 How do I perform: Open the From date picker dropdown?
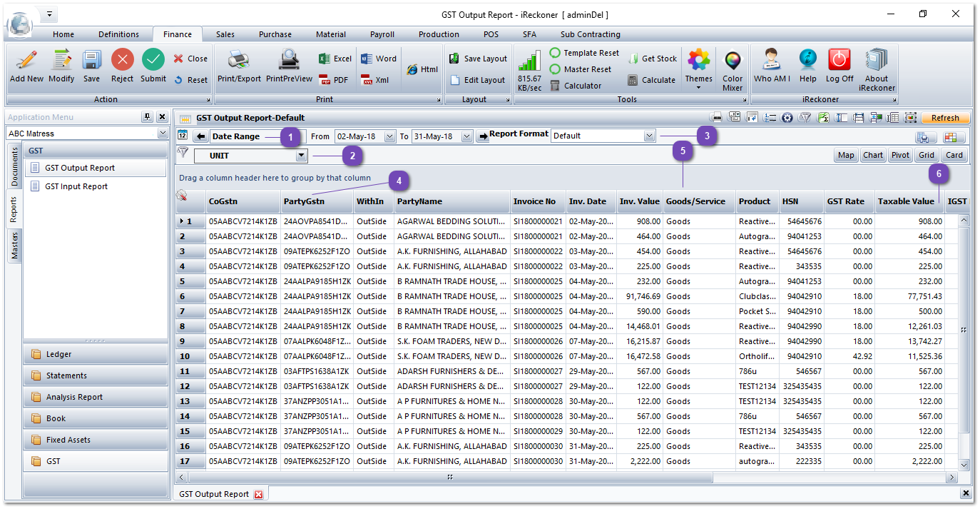(x=389, y=136)
